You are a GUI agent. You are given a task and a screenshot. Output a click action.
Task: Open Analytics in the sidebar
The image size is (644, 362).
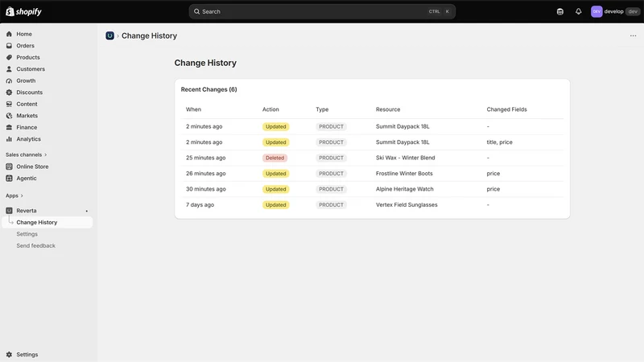coord(28,139)
